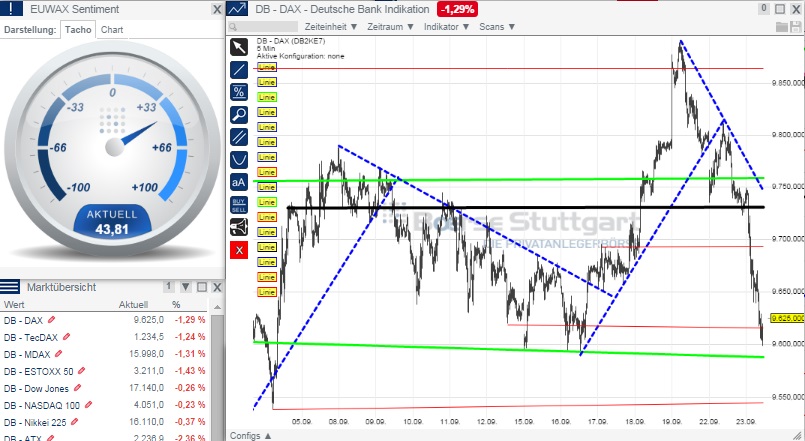This screenshot has height=441, width=805.
Task: Click the pencil icon next to DB - NASDAQ 100
Action: coord(88,405)
